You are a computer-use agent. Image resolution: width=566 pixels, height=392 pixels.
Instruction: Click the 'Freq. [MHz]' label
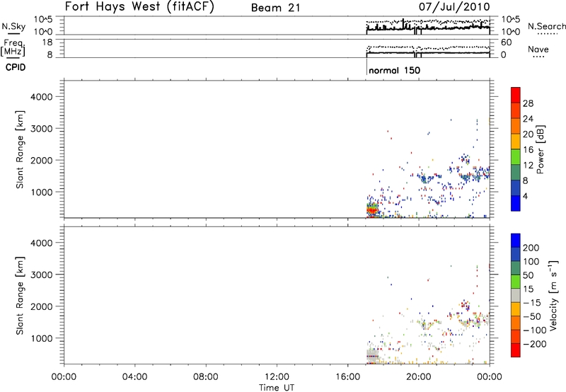[13, 47]
